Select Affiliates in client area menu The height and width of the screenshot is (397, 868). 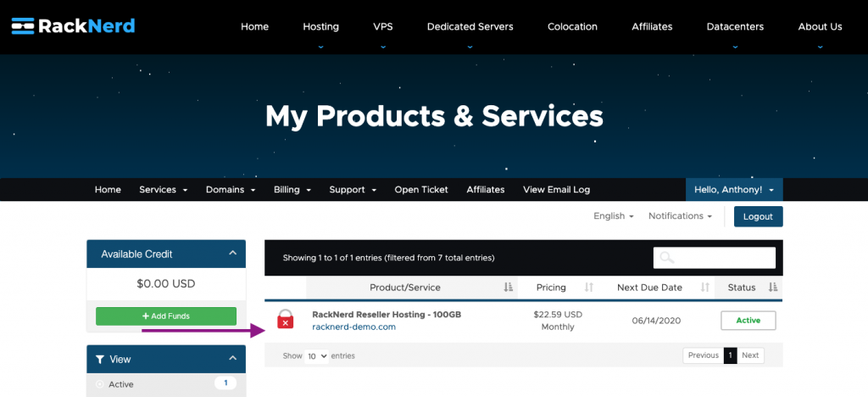486,189
